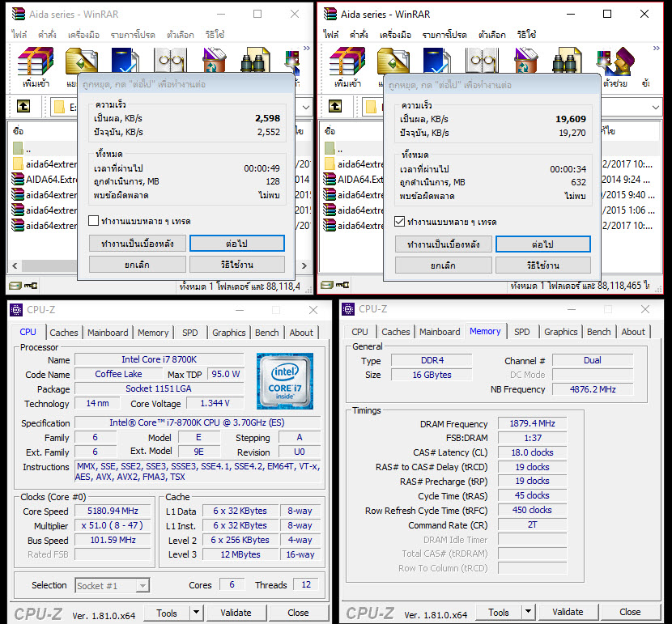Click the Delete icon in right WinRAR toolbar

(526, 60)
